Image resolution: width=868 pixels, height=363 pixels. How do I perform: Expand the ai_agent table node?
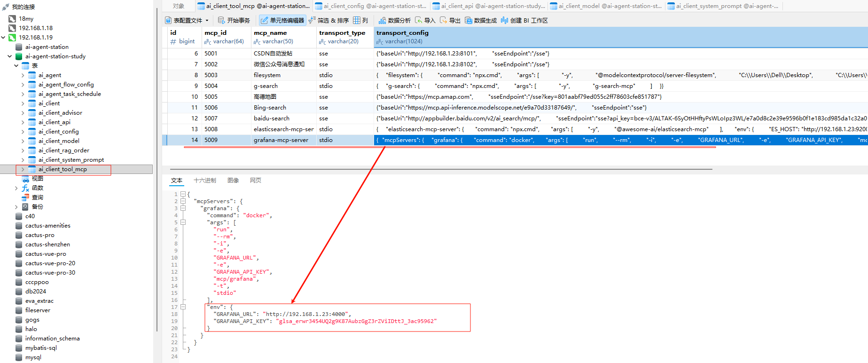click(x=23, y=75)
